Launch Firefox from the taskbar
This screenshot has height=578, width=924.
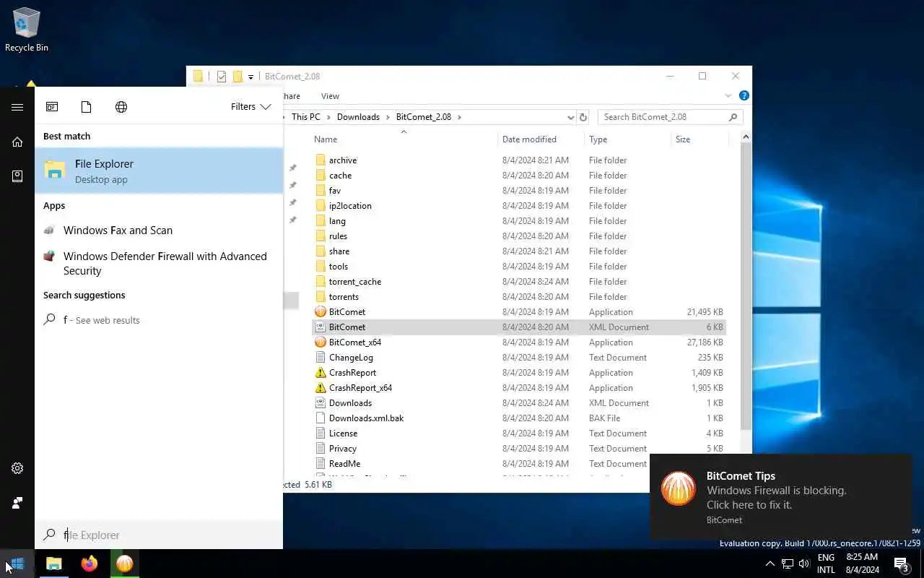point(90,564)
